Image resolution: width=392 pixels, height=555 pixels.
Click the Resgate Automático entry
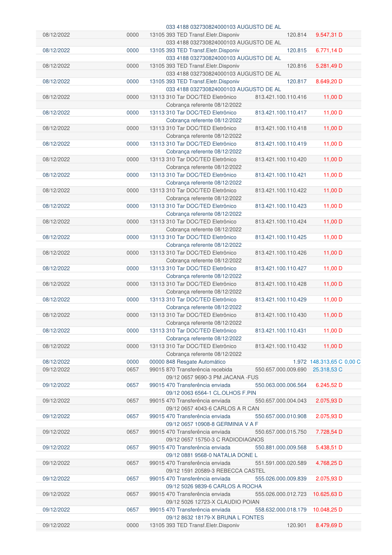click(187, 362)
